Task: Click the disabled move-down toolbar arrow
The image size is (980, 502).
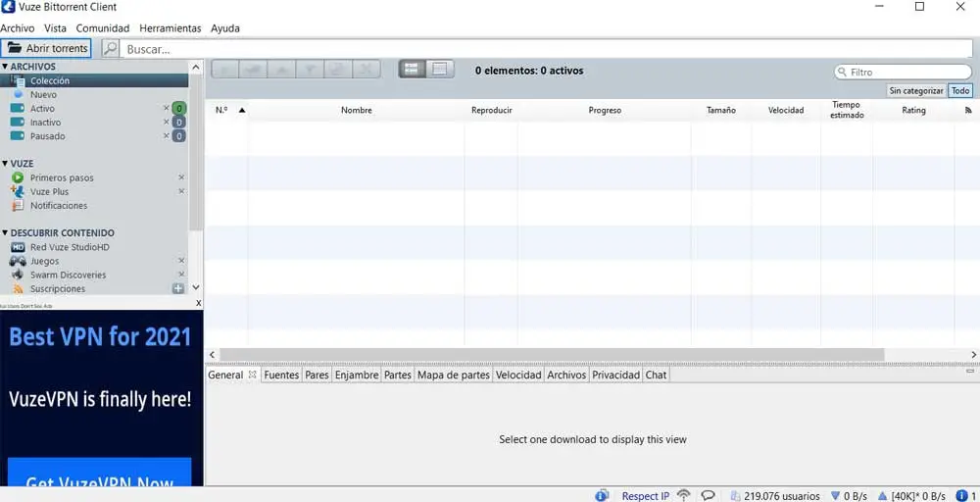Action: tap(310, 70)
